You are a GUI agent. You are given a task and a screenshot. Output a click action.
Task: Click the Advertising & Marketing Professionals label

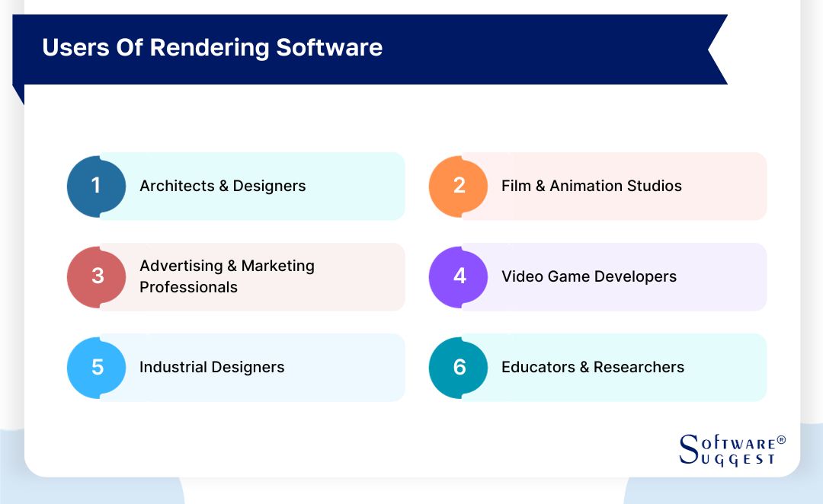[x=226, y=276]
